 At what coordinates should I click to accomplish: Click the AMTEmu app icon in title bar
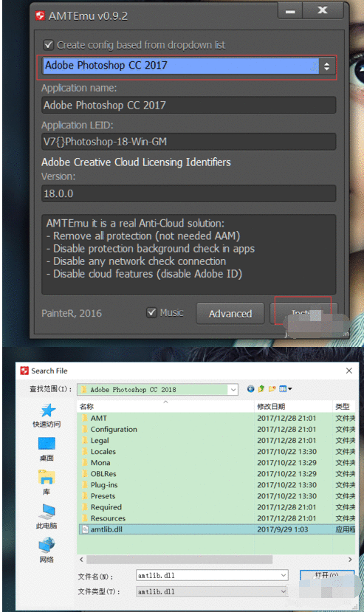pyautogui.click(x=40, y=16)
